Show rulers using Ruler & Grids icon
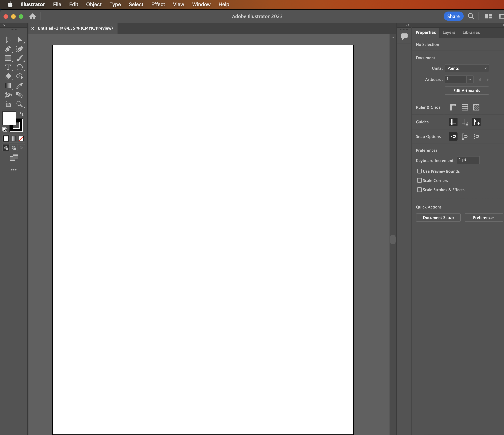504x435 pixels. (453, 107)
